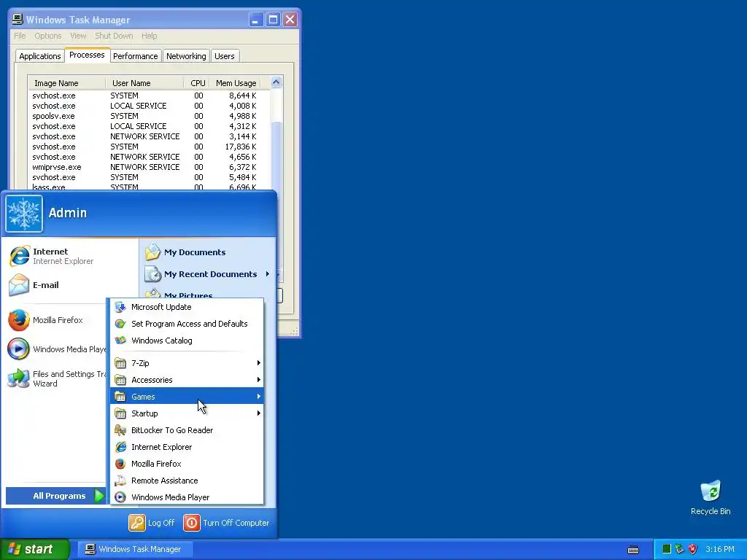Minimize the Windows Task Manager window
747x560 pixels.
tap(256, 20)
